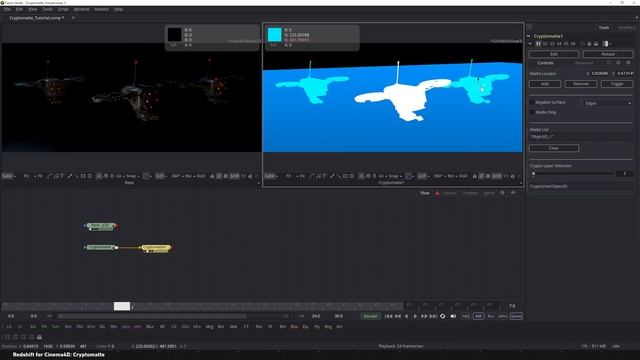The width and height of the screenshot is (640, 360).
Task: Switch to the Spline tab
Action: (489, 193)
